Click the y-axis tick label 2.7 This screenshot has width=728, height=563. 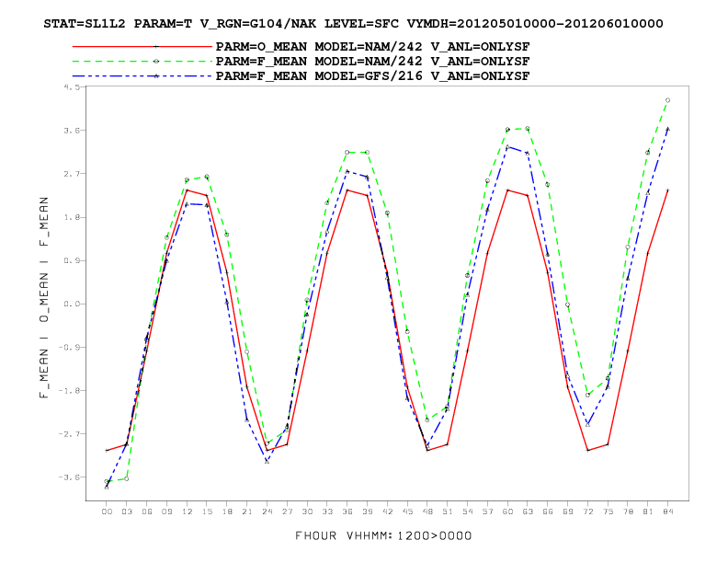pyautogui.click(x=73, y=174)
